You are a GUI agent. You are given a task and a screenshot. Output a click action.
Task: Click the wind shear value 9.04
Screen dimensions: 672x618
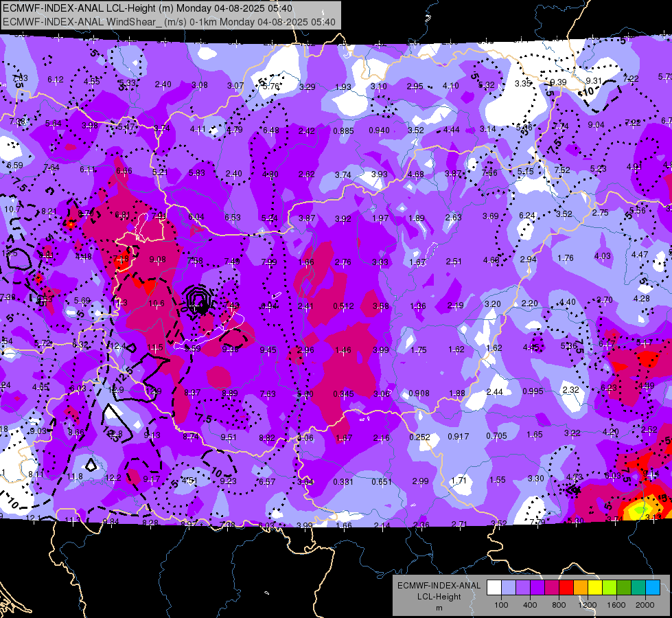pos(596,125)
